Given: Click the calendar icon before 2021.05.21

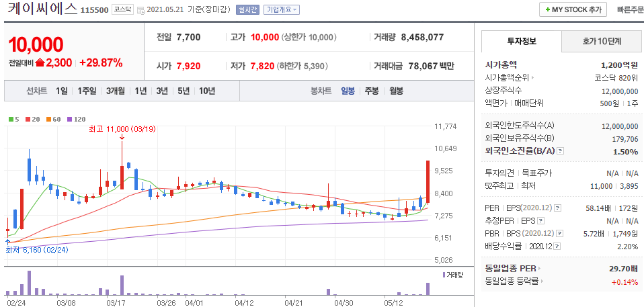Looking at the screenshot, I should 140,10.
